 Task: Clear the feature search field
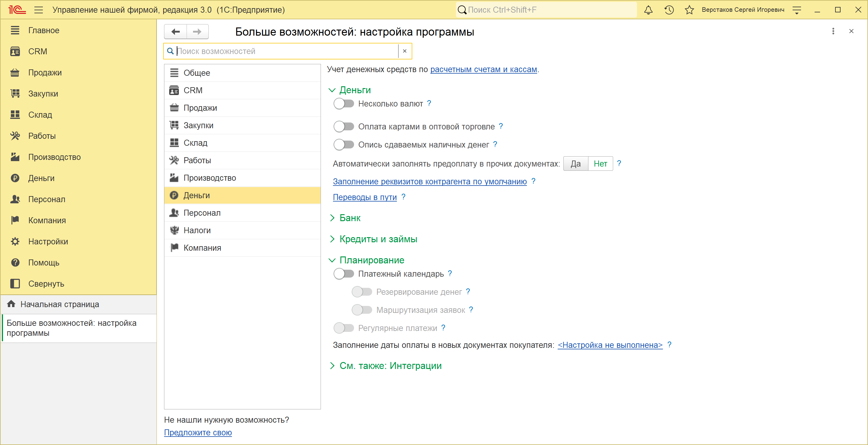[x=405, y=51]
